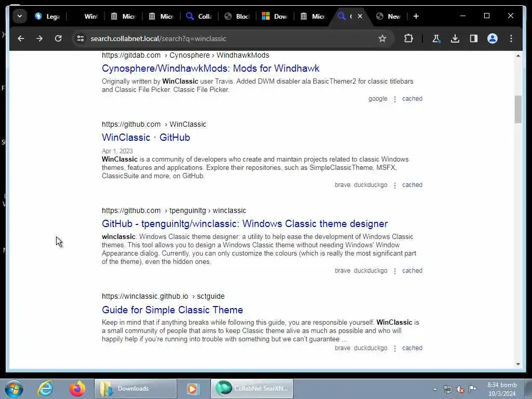Viewport: 532px width, 399px height.
Task: Open 'Guide for Simple Classic Theme' result
Action: click(172, 310)
